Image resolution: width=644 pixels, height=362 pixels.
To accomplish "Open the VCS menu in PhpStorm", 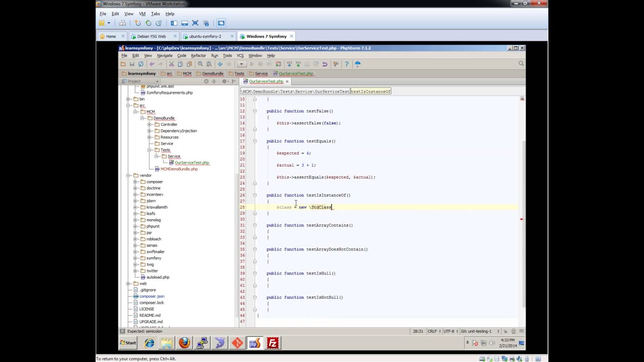I will 240,55.
